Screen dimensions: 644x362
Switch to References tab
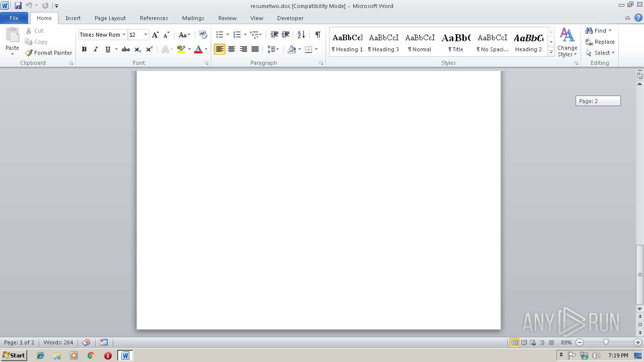(x=154, y=18)
